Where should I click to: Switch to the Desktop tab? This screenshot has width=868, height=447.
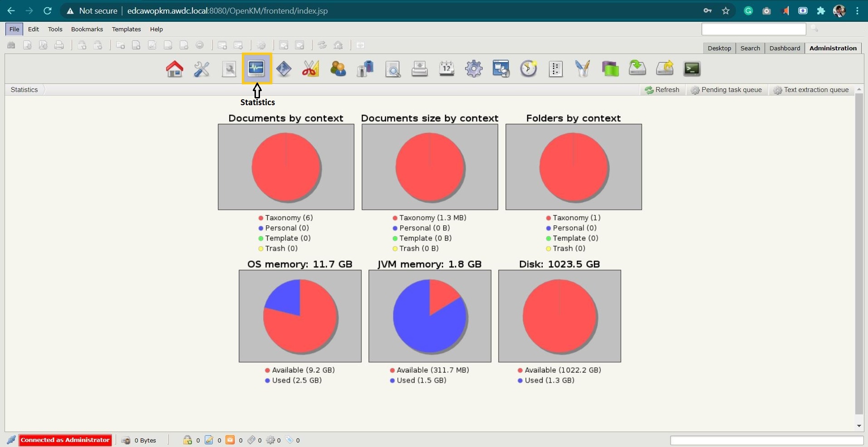[x=719, y=48]
